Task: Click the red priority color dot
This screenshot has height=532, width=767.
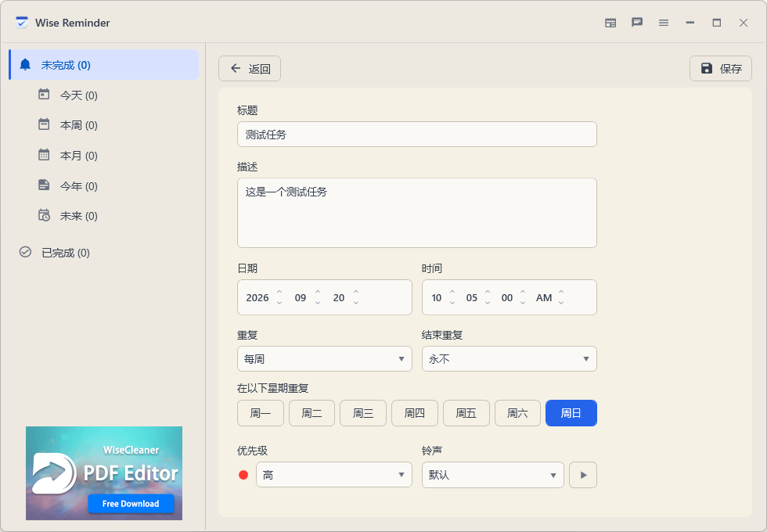Action: click(243, 475)
